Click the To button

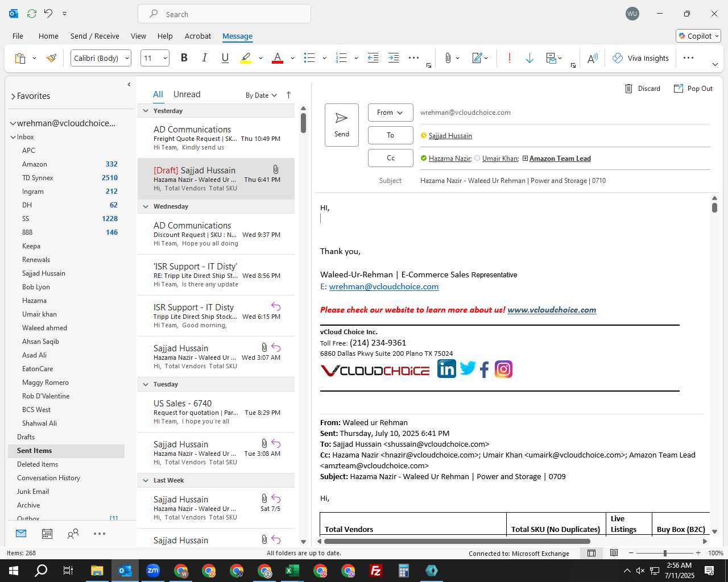pyautogui.click(x=390, y=135)
